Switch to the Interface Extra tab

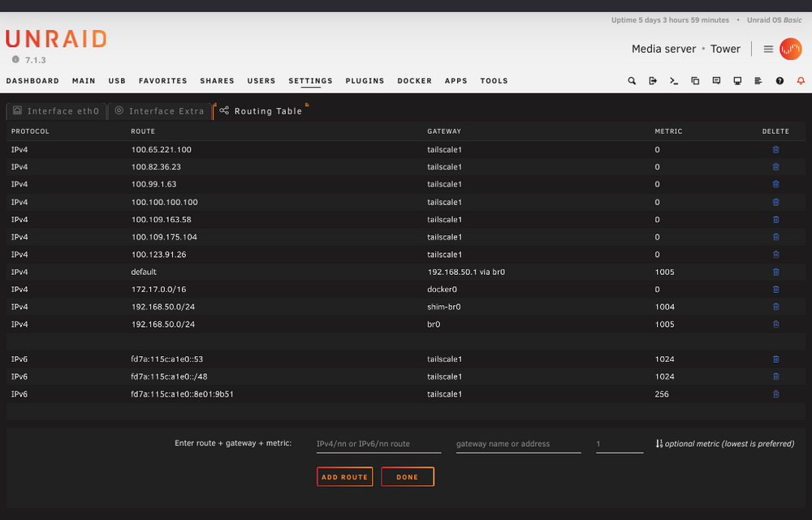pyautogui.click(x=160, y=110)
